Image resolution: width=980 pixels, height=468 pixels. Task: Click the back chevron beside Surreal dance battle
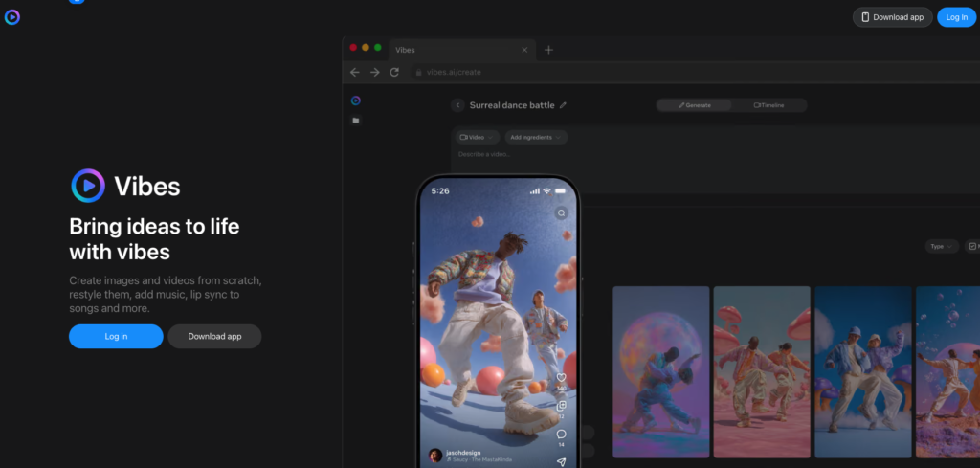point(457,105)
